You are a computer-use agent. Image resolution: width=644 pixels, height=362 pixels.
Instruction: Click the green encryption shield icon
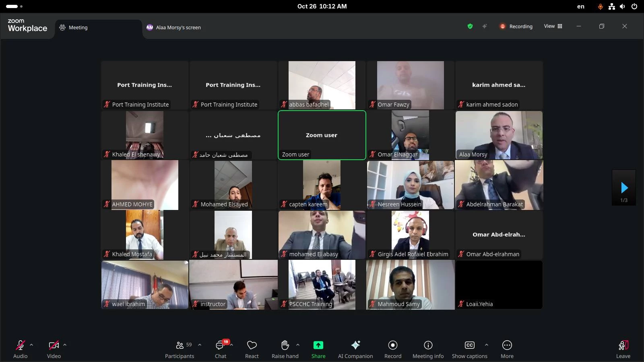point(470,26)
